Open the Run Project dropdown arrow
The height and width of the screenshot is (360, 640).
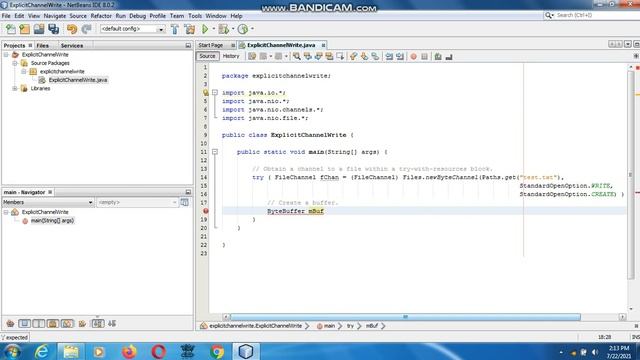click(x=213, y=29)
